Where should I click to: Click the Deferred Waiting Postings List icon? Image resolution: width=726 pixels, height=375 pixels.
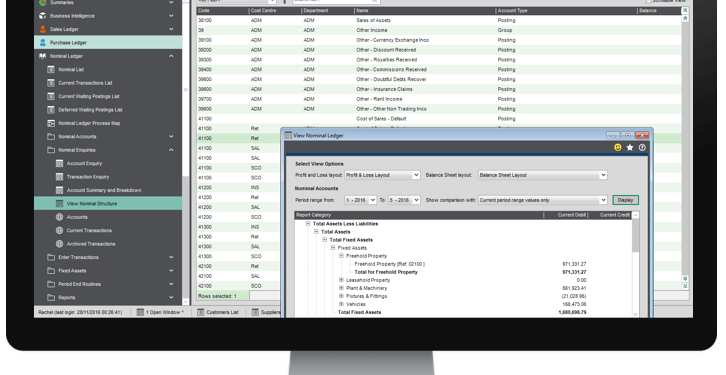[x=51, y=110]
